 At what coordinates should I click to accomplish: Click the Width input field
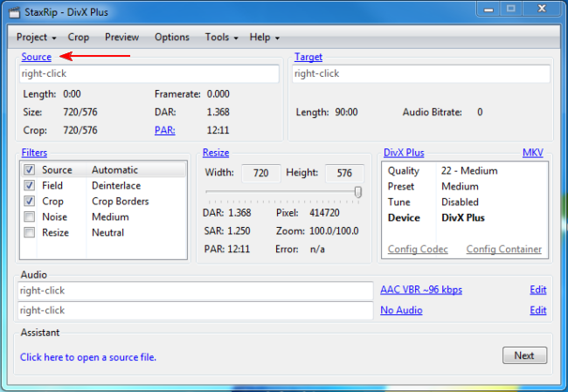click(x=260, y=173)
